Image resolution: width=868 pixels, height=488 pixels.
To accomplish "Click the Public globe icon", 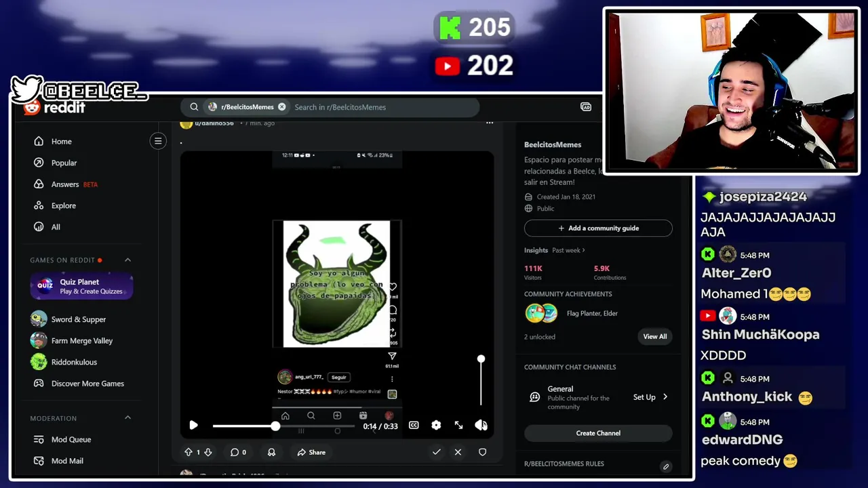I will click(x=528, y=209).
